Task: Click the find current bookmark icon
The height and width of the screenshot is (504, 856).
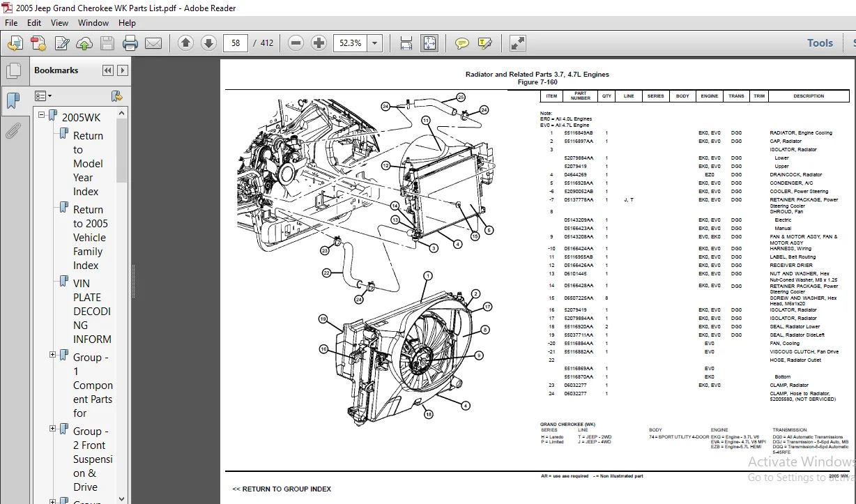Action: [117, 96]
